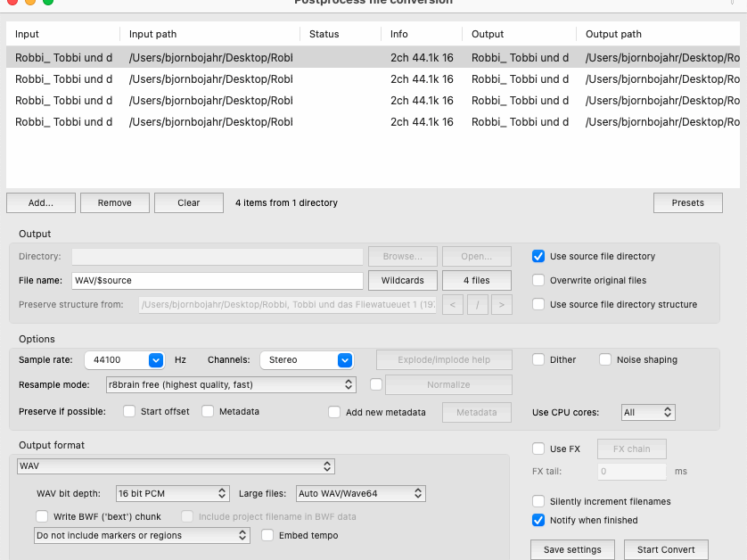Disable Notify when finished
Screen dimensions: 747x560
tap(538, 520)
